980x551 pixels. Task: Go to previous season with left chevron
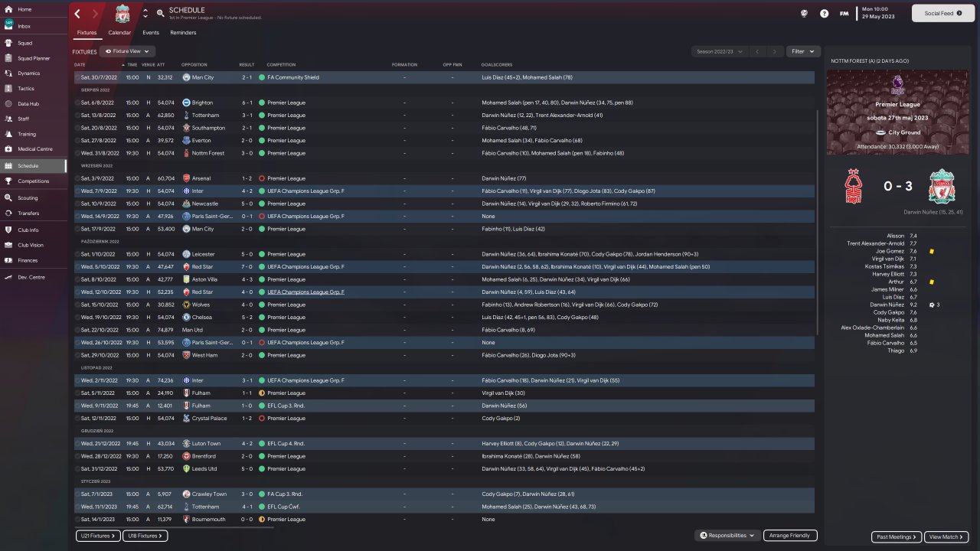coord(757,51)
